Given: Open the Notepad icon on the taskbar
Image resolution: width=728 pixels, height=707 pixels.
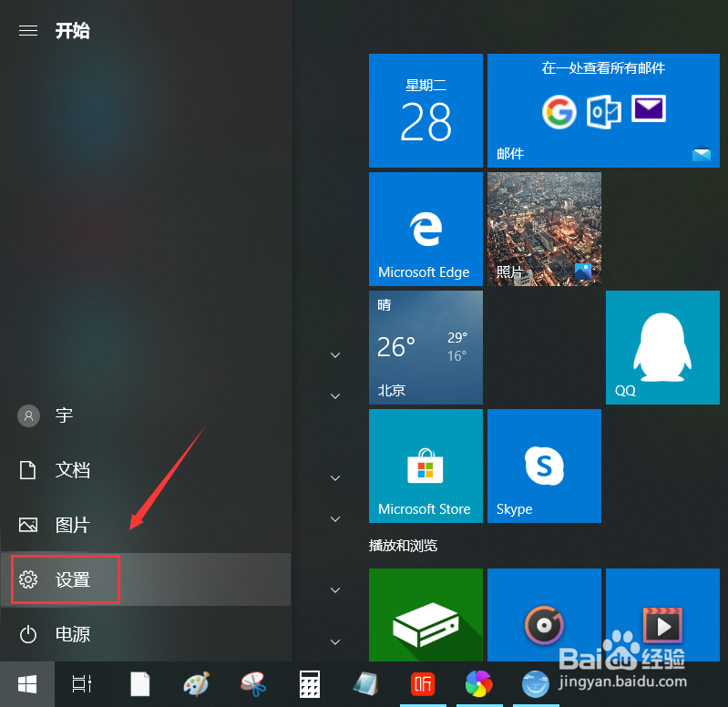Looking at the screenshot, I should [x=366, y=684].
